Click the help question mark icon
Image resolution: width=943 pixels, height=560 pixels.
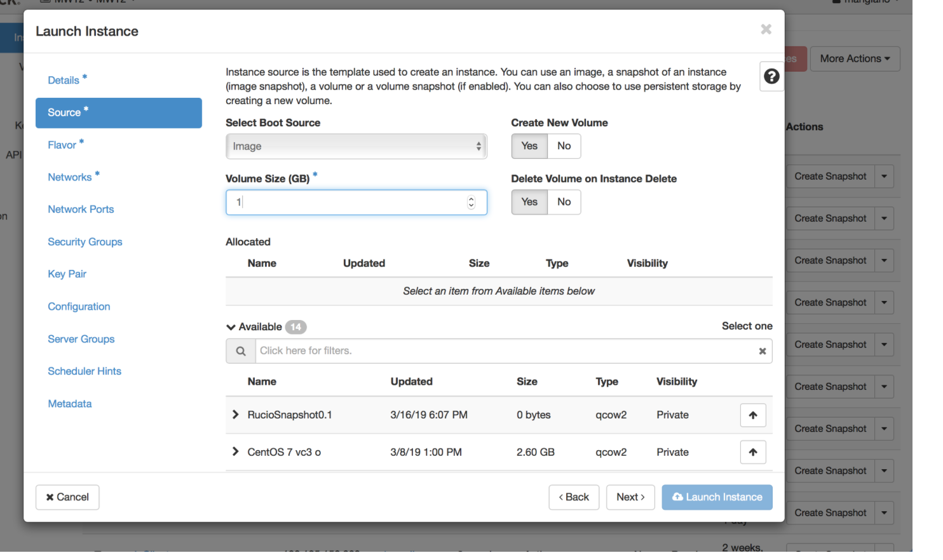point(771,76)
